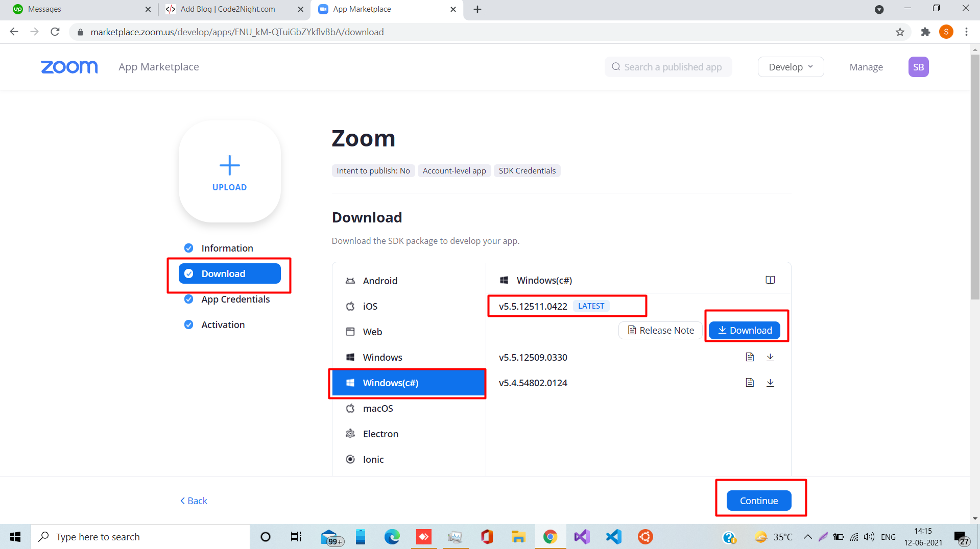Click the SB profile avatar
The width and height of the screenshot is (980, 549).
pos(918,67)
